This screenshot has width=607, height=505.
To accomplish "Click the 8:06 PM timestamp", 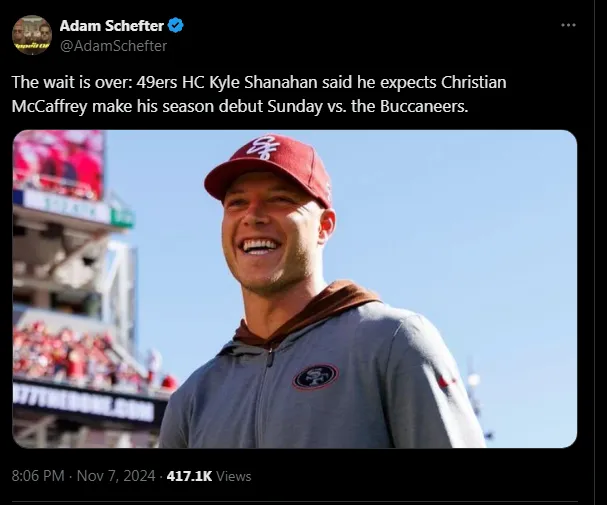I will (x=40, y=476).
